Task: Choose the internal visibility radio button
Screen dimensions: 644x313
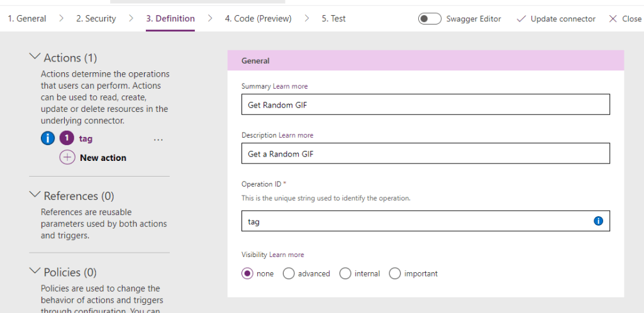Action: click(x=345, y=273)
